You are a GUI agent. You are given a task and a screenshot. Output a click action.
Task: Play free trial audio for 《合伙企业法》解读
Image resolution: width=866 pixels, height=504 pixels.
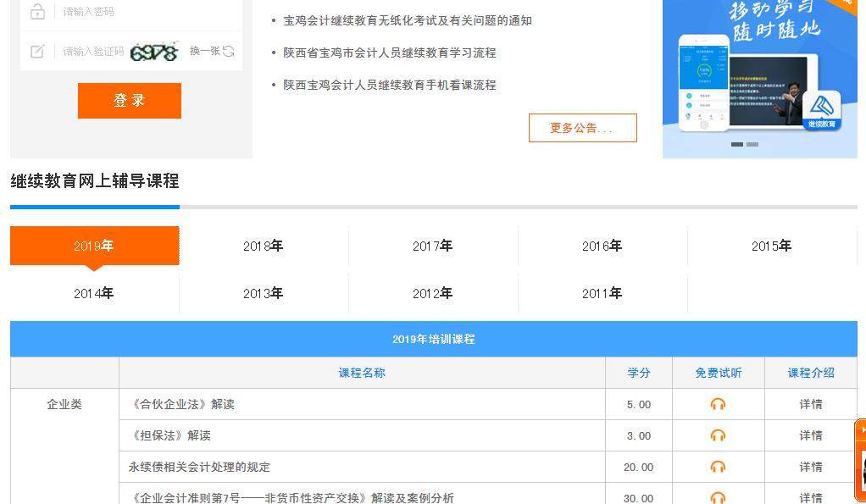pyautogui.click(x=718, y=404)
